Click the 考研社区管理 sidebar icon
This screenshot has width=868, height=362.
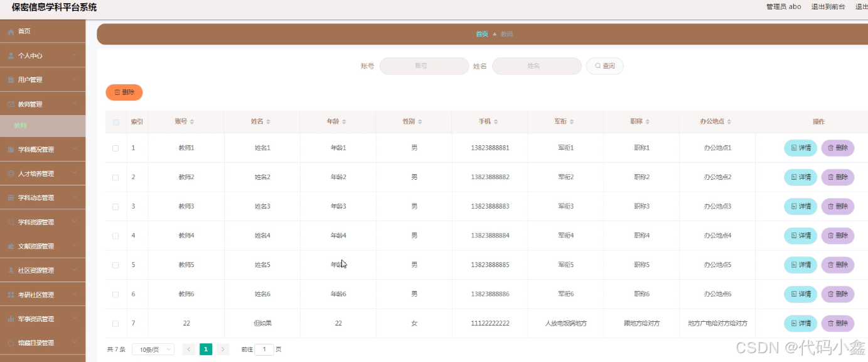[x=11, y=295]
